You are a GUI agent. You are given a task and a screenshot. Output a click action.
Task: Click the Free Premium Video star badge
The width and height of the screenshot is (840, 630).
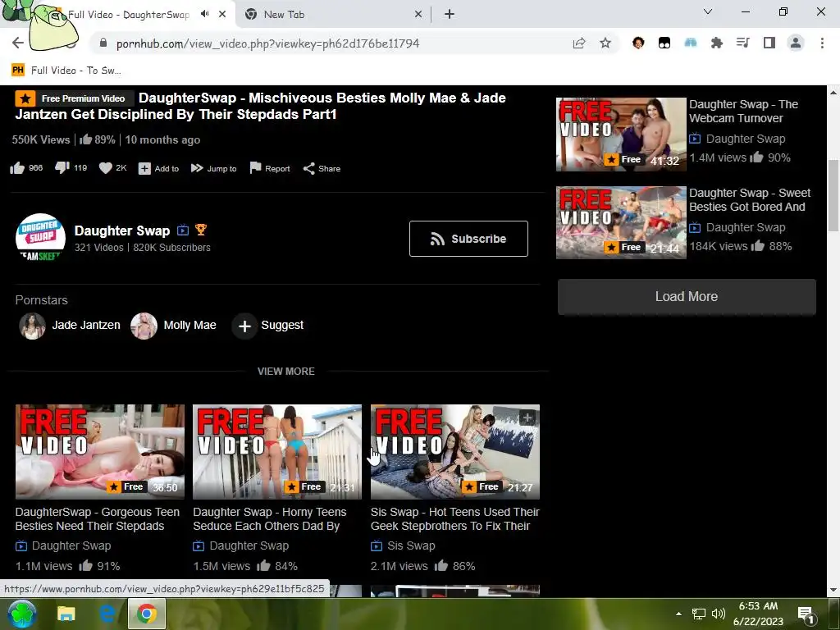pos(75,98)
